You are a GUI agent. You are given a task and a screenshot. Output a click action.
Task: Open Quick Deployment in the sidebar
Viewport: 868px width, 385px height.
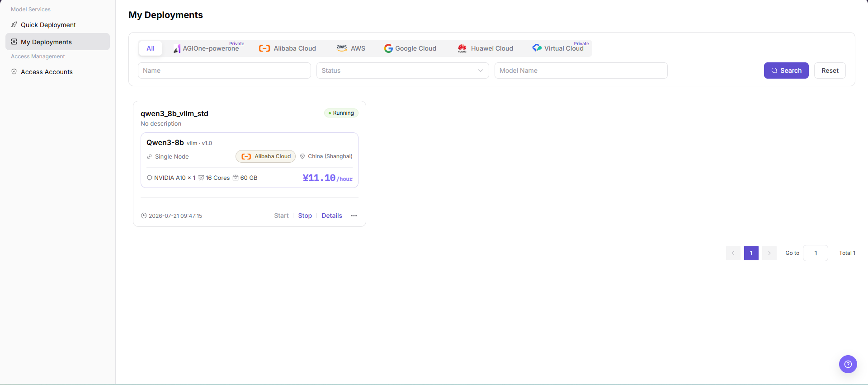57,25
